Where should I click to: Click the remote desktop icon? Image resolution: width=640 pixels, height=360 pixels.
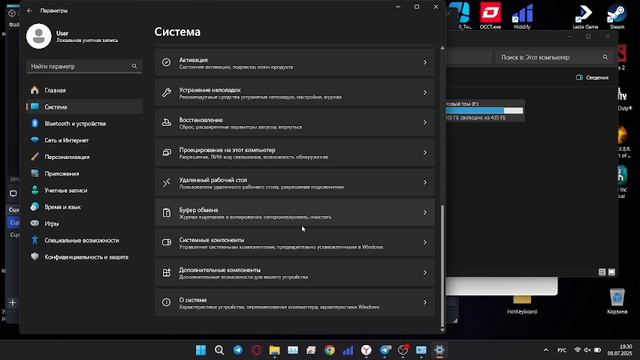[x=166, y=182]
